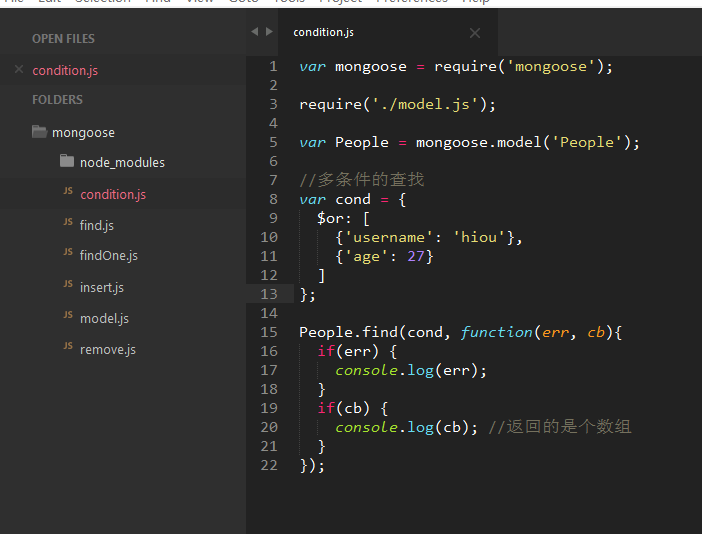Open find.js file
702x534 pixels.
point(97,225)
